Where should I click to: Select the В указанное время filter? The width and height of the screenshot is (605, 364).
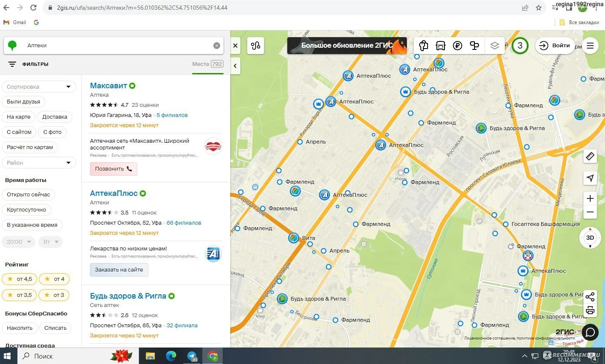(32, 225)
